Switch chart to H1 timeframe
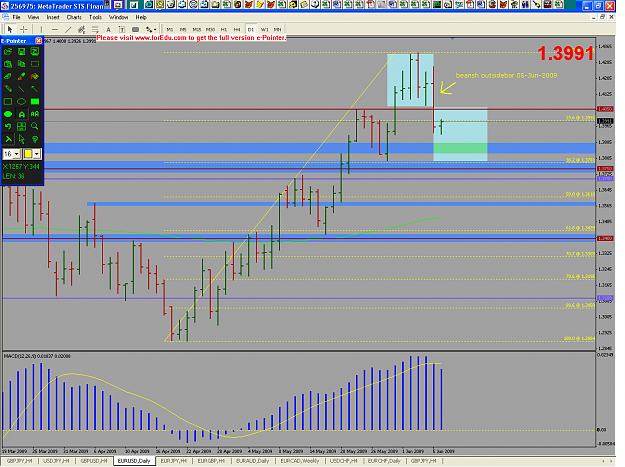 (224, 29)
